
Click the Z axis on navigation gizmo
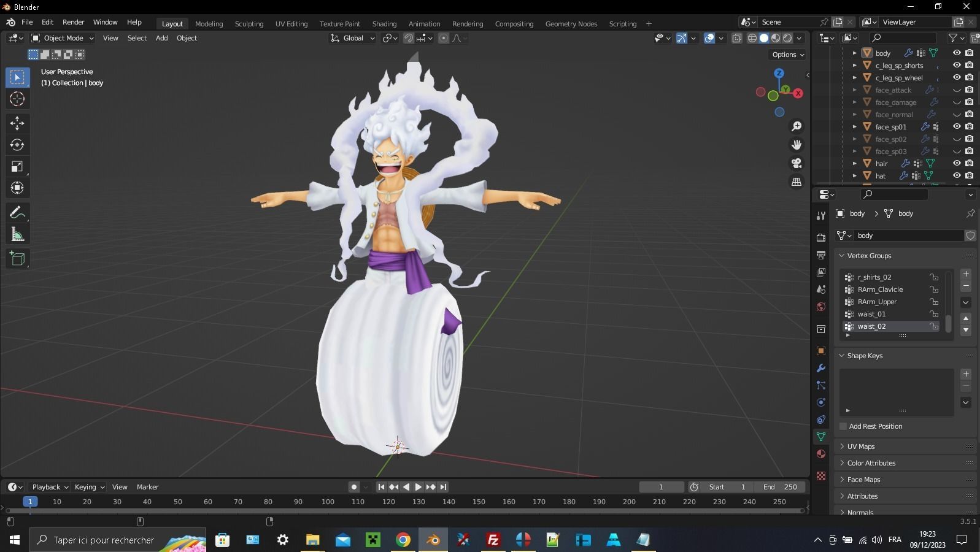779,73
